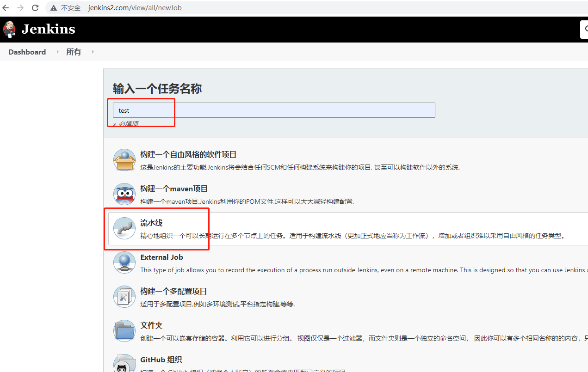
Task: Select the 构建一个自由风格的软件项目 job type
Action: tap(188, 155)
